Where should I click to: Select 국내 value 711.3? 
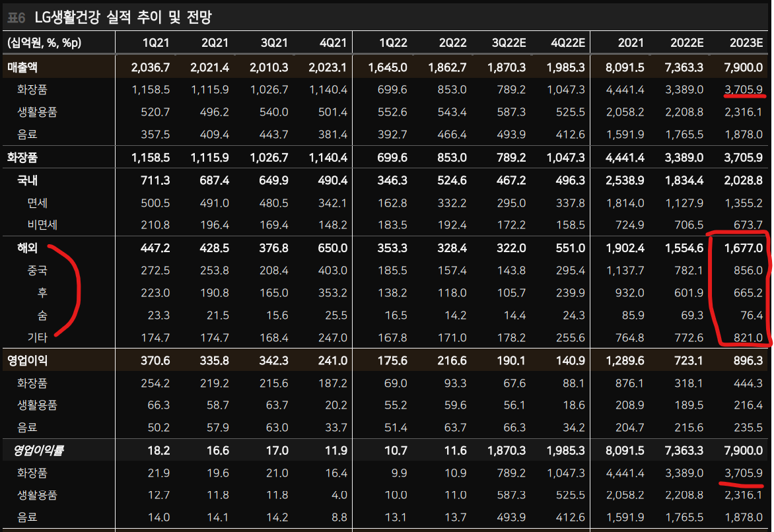[x=155, y=181]
